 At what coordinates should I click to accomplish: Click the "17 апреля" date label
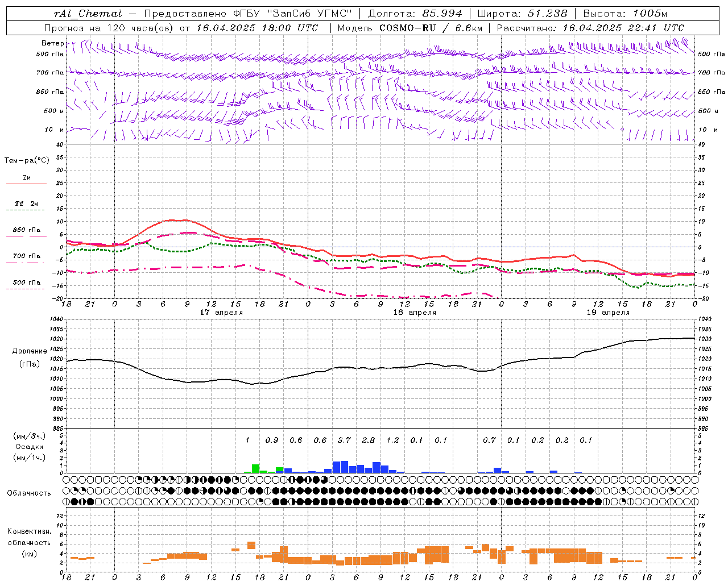pos(221,313)
